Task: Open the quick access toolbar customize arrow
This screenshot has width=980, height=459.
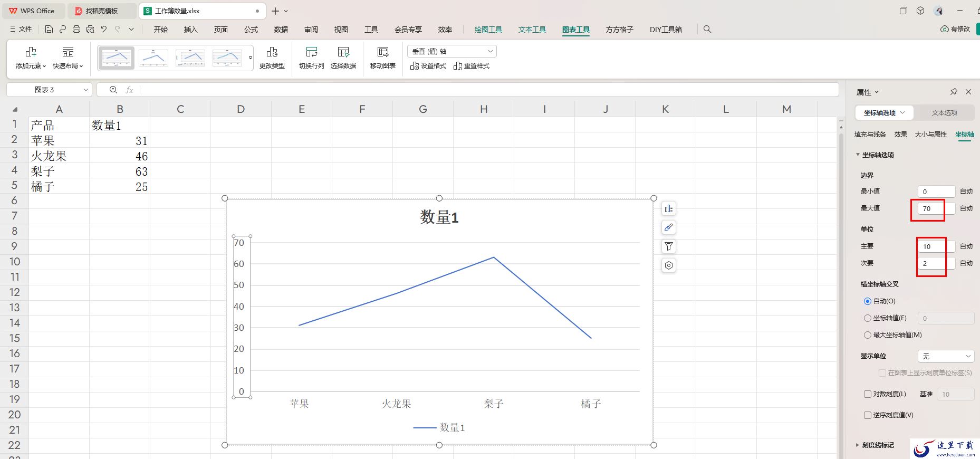Action: pos(131,30)
